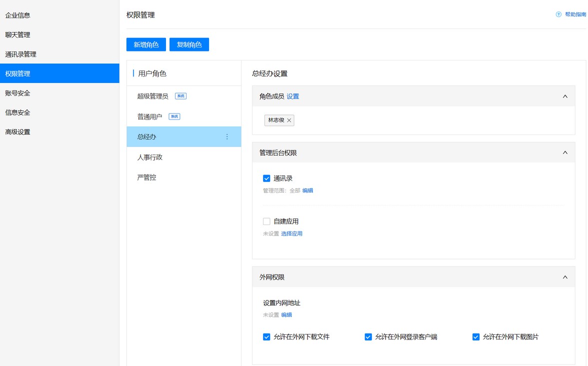The width and height of the screenshot is (588, 366).
Task: Collapse the 管理后台权限 section
Action: [x=565, y=152]
